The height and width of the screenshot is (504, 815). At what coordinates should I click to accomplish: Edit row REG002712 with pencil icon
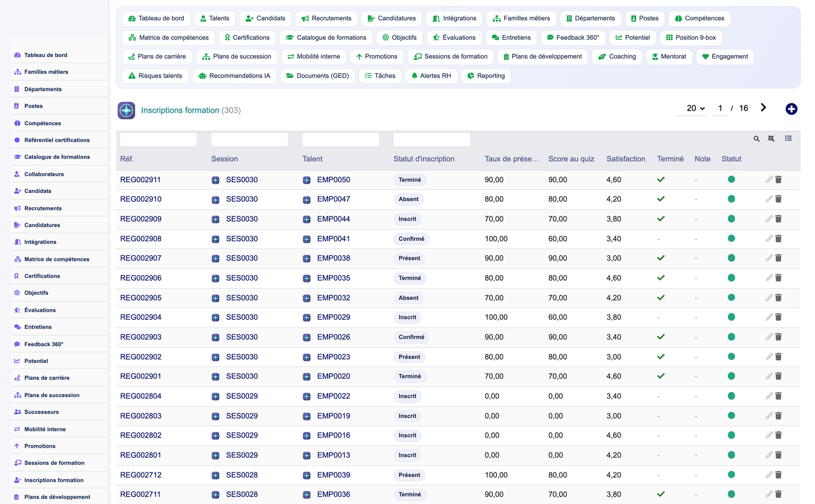click(769, 475)
